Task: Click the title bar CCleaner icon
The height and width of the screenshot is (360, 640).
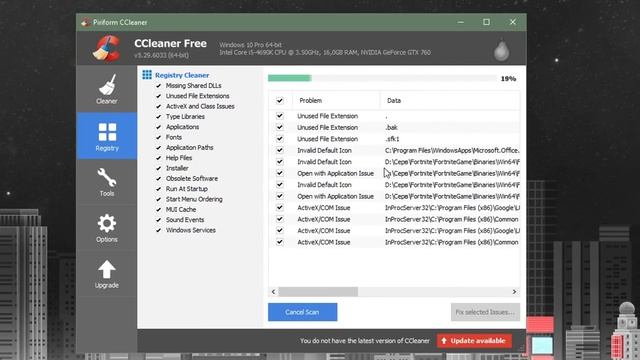Action: pos(85,22)
